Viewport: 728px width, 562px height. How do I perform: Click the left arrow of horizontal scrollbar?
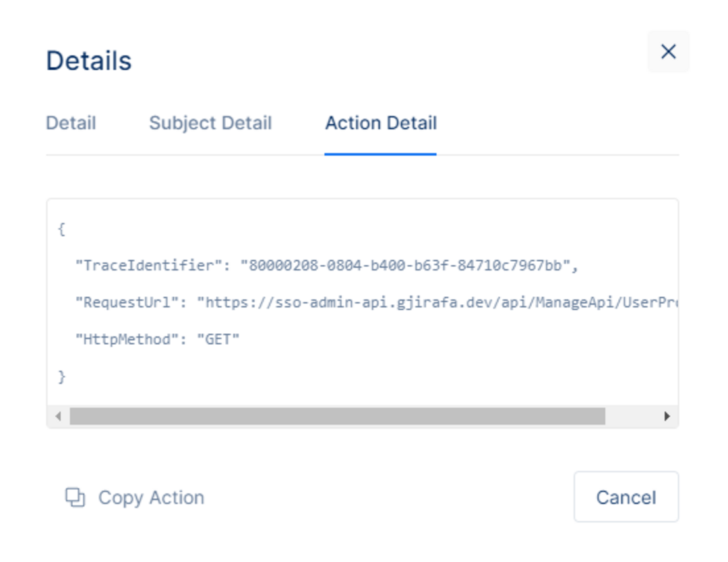58,416
